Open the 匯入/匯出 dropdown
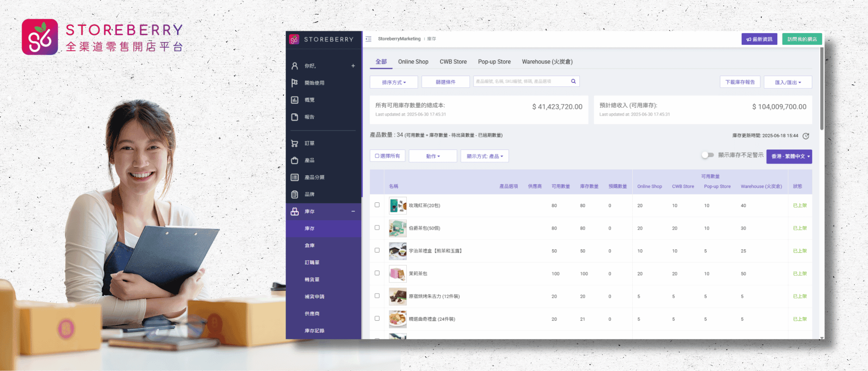This screenshot has height=371, width=868. pyautogui.click(x=788, y=82)
